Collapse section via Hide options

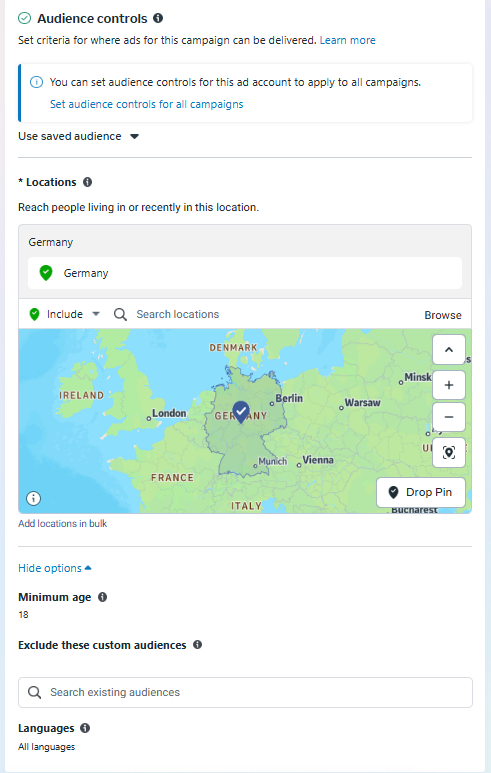click(x=55, y=568)
